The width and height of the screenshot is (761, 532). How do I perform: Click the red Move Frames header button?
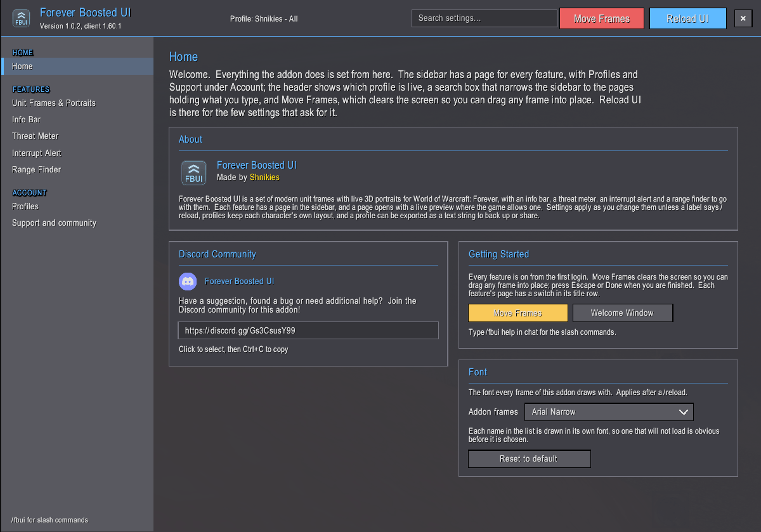(602, 18)
